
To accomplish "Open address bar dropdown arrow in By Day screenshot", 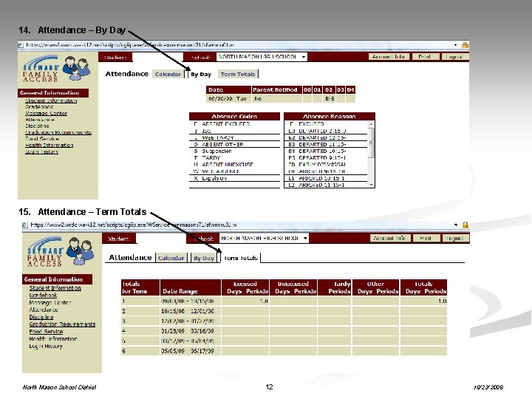I will (455, 45).
